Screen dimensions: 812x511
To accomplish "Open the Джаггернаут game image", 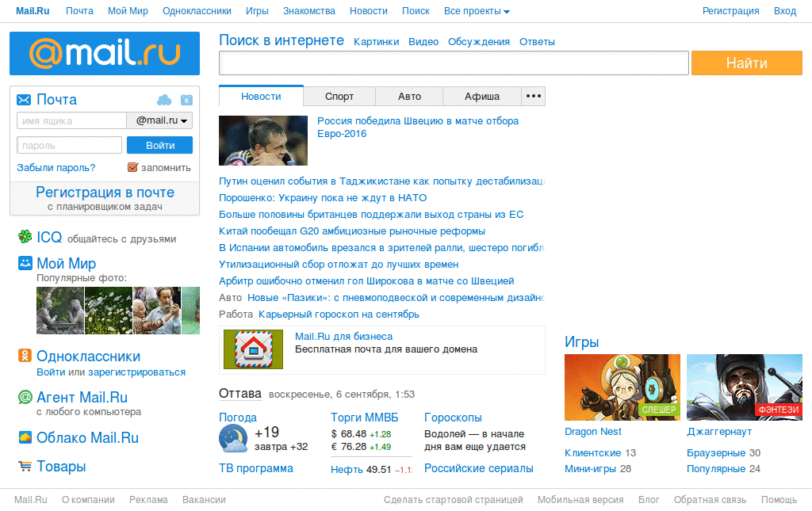I will coord(744,387).
